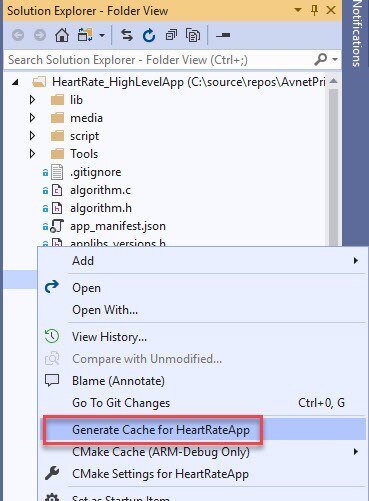Focus the Search Solution Explorer field
The image size is (369, 501).
click(160, 60)
